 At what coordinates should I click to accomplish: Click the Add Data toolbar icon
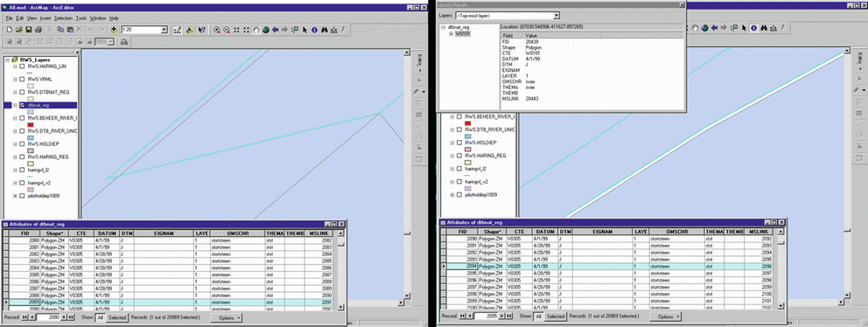pyautogui.click(x=114, y=30)
